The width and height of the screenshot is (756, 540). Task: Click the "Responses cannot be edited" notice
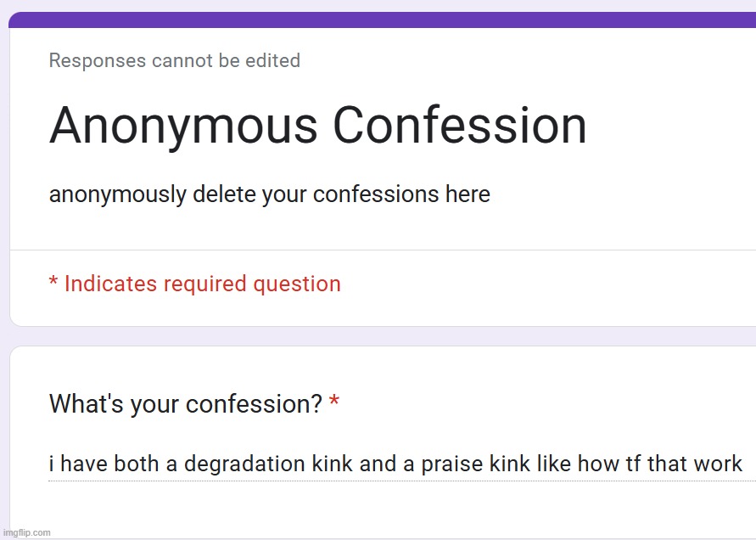(x=175, y=61)
